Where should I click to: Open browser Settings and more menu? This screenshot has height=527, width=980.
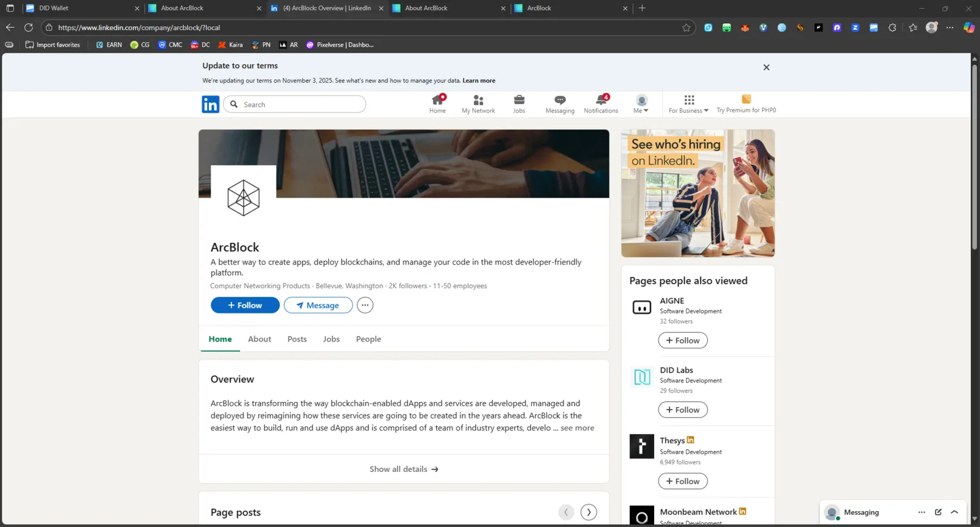pos(950,28)
